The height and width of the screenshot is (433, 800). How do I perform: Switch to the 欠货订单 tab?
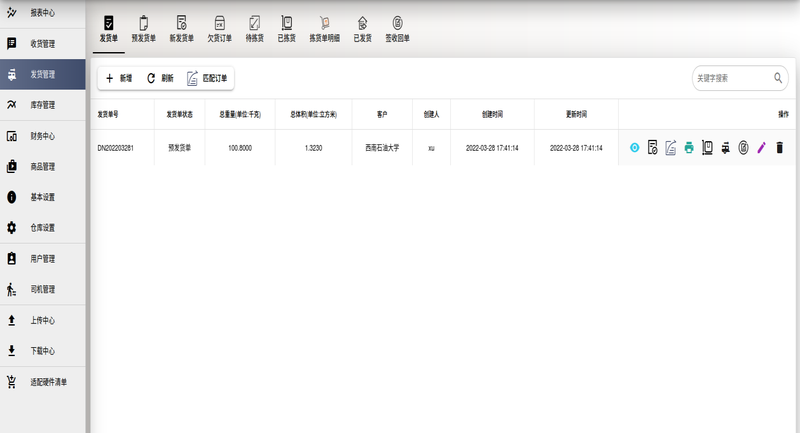pyautogui.click(x=219, y=28)
